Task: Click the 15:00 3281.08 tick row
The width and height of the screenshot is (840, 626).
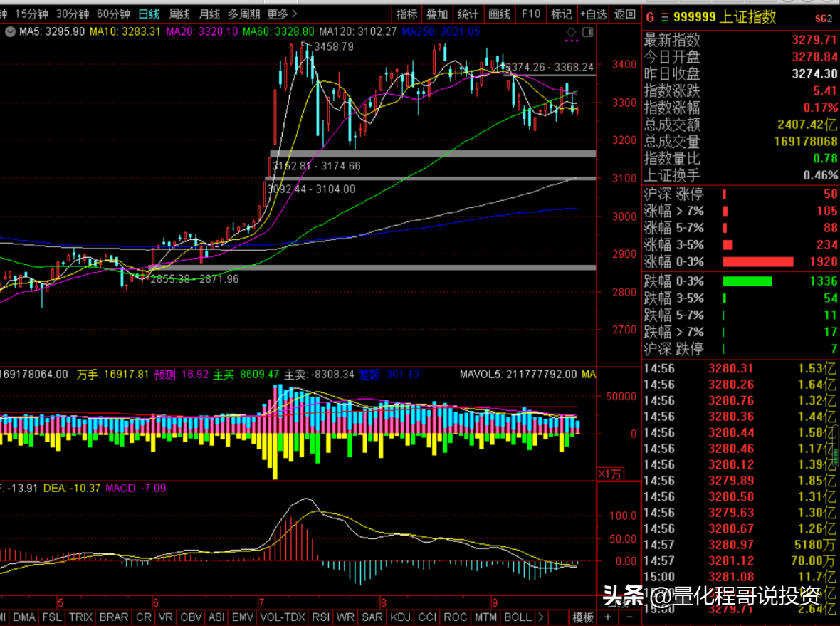Action: [740, 577]
